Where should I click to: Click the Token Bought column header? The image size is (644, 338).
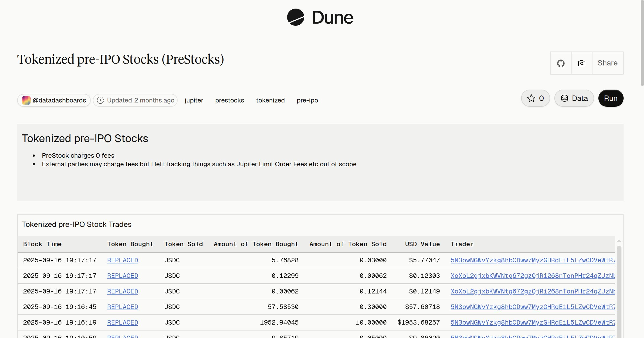[130, 244]
